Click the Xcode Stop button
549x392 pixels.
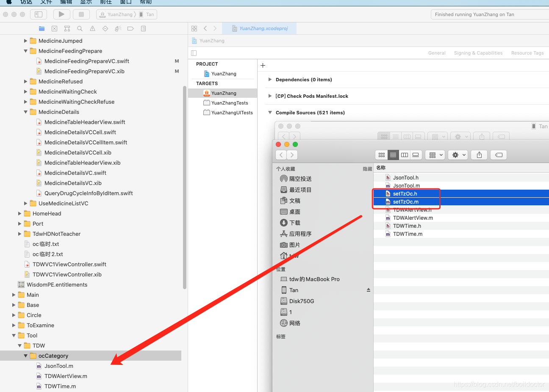(x=81, y=14)
